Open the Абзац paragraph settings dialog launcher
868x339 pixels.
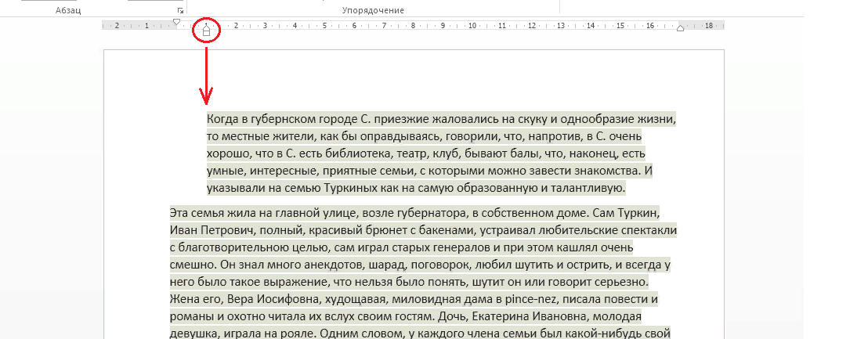[x=181, y=11]
